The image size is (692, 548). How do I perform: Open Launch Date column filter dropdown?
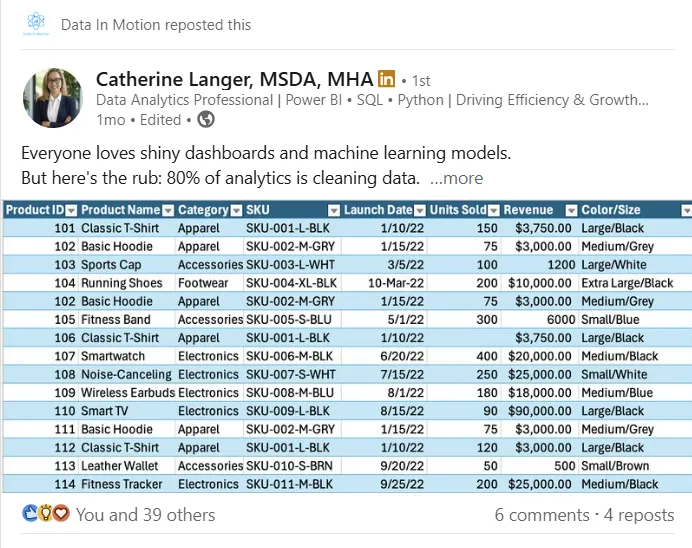click(420, 210)
